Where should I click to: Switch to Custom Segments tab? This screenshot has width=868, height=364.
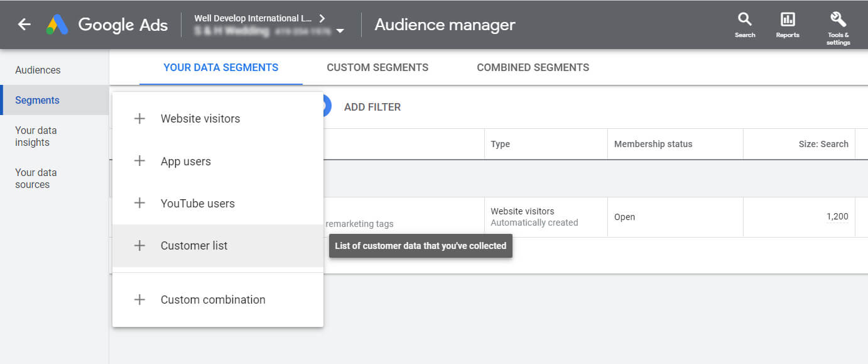pyautogui.click(x=377, y=67)
